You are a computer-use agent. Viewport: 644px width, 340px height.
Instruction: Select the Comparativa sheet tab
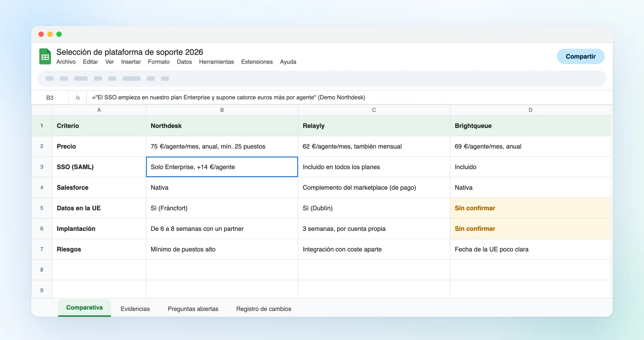(x=85, y=308)
